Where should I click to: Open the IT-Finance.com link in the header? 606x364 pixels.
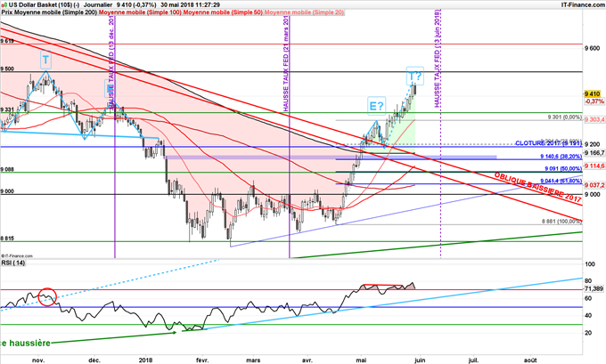pos(583,4)
